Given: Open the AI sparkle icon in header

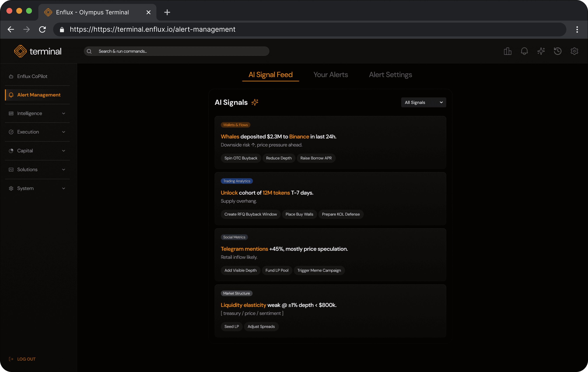Looking at the screenshot, I should click(541, 51).
